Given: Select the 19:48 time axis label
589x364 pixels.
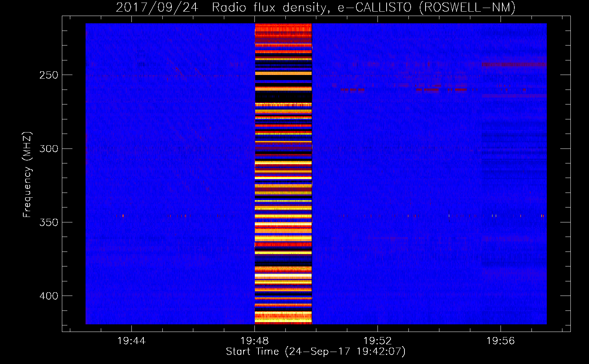Looking at the screenshot, I should pos(254,341).
